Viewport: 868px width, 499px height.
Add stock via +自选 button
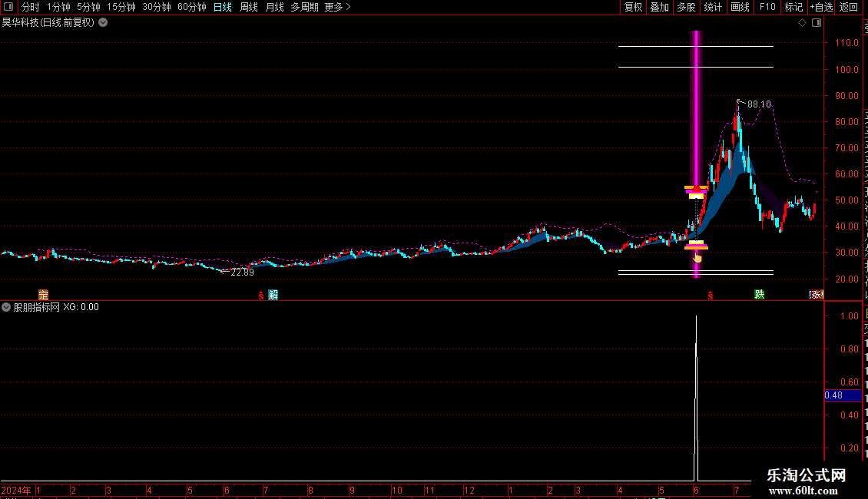821,7
